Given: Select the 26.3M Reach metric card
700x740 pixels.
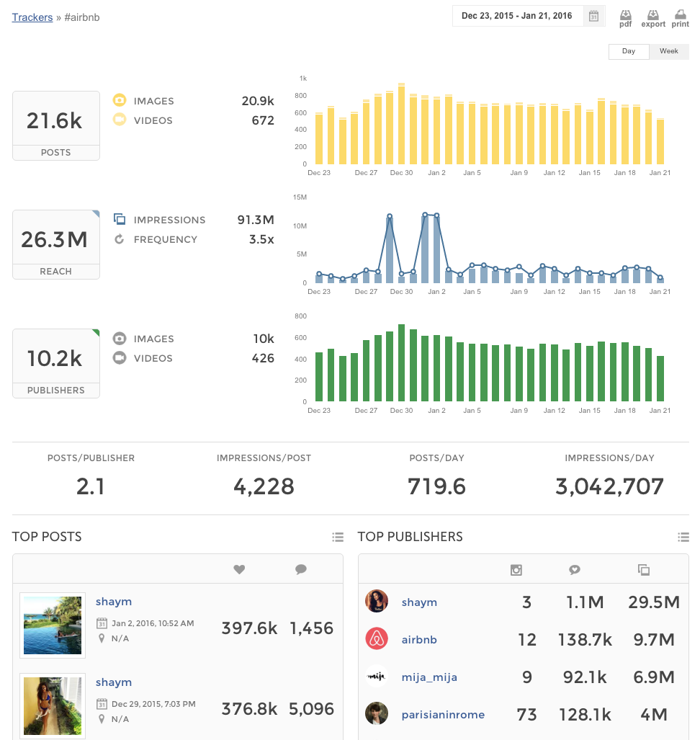Looking at the screenshot, I should coord(56,244).
